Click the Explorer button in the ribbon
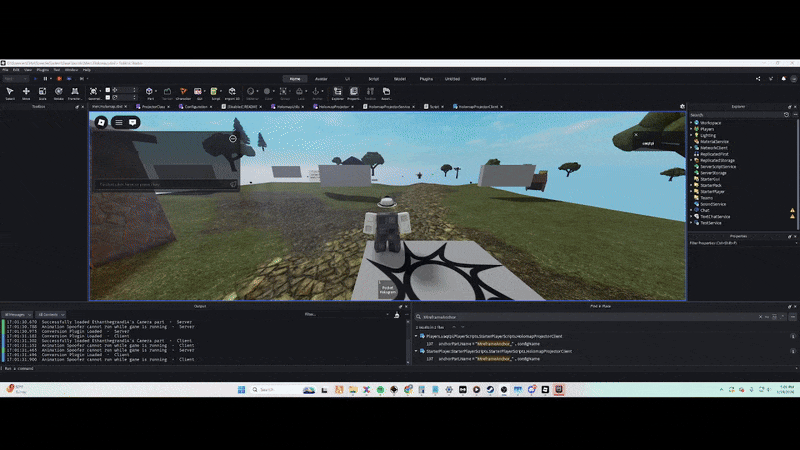This screenshot has width=800, height=450. coord(337,92)
